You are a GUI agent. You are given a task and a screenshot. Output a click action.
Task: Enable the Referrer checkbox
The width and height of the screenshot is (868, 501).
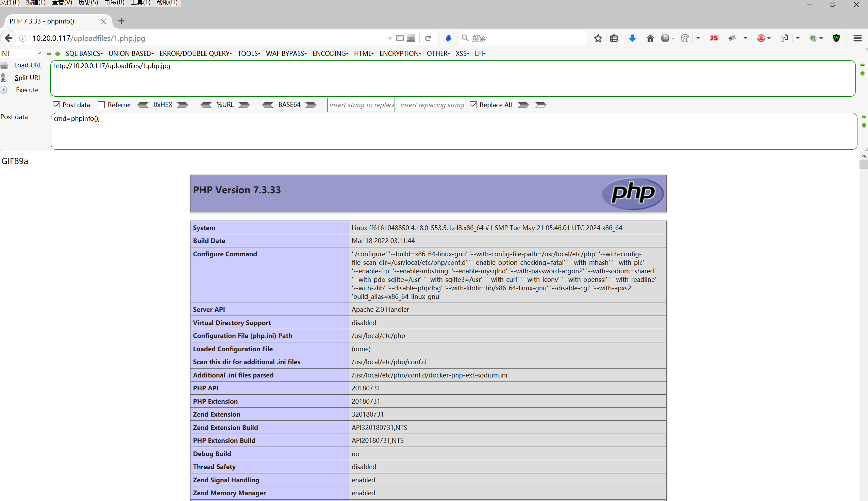tap(101, 105)
